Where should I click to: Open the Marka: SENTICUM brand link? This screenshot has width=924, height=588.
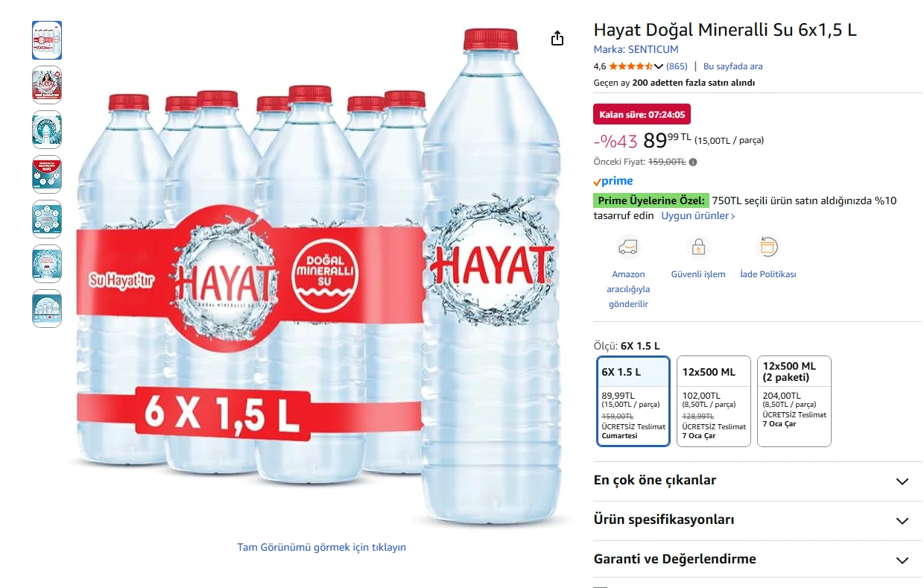pyautogui.click(x=636, y=50)
